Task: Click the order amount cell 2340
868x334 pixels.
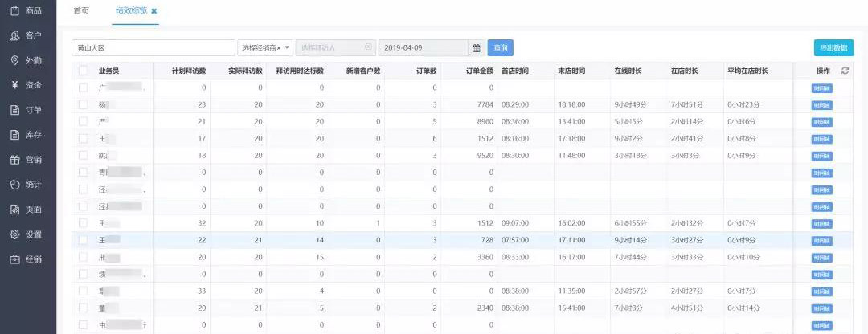Action: [x=485, y=308]
